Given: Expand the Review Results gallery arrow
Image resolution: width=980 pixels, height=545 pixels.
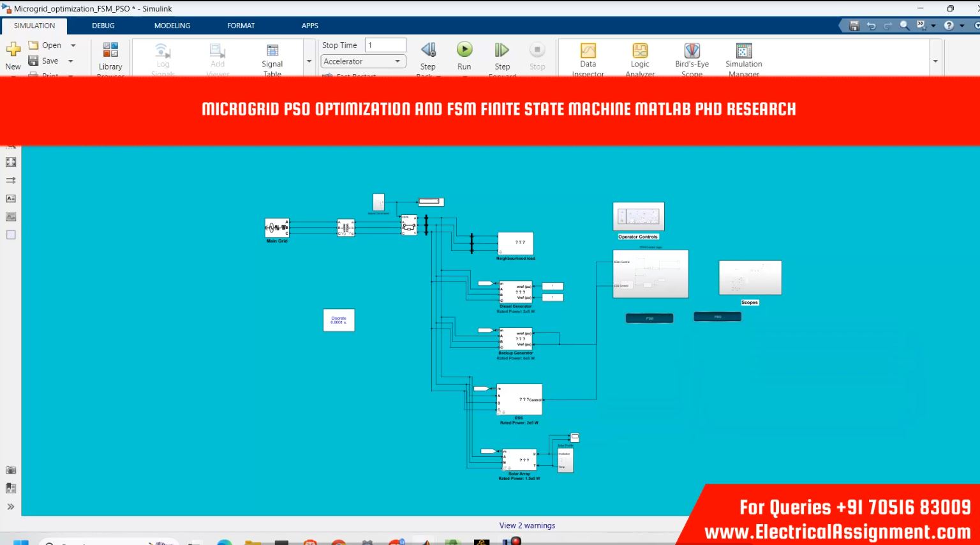Looking at the screenshot, I should (x=935, y=61).
